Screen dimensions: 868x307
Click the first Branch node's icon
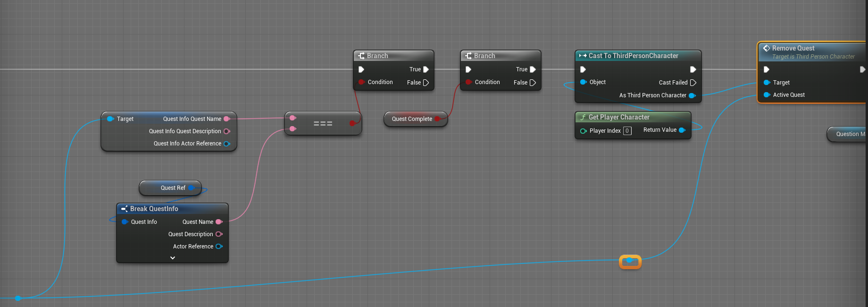pos(361,56)
